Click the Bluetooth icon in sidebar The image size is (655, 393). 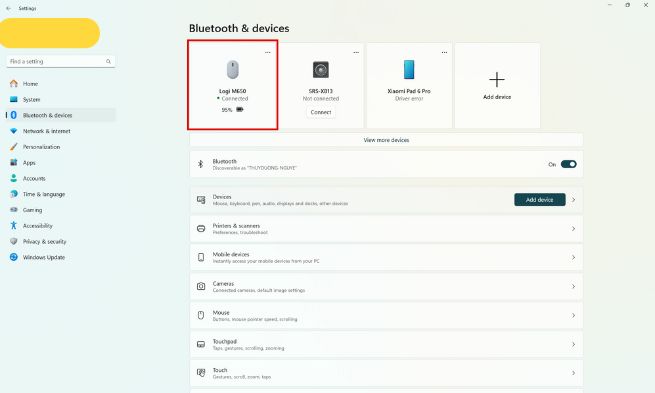[14, 115]
